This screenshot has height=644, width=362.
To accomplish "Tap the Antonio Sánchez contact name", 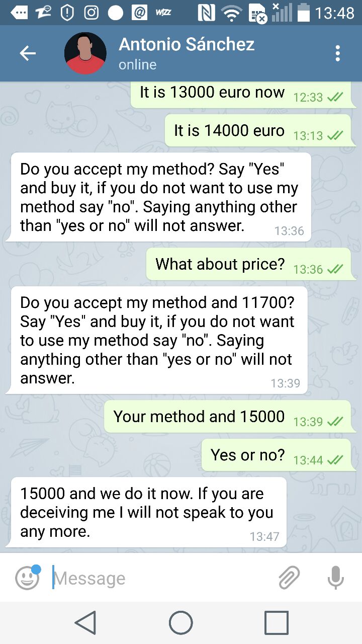I will [x=187, y=45].
